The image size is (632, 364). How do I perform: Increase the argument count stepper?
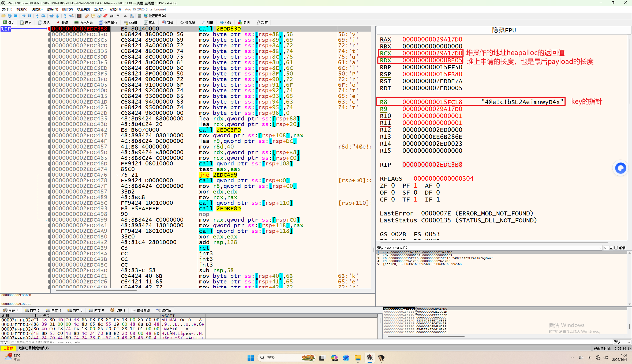611,247
